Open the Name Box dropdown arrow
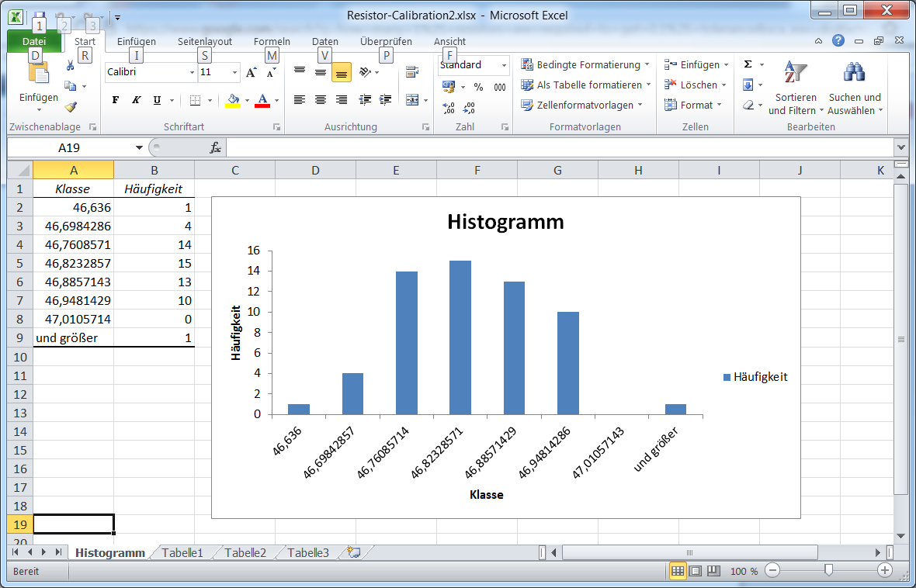Viewport: 916px width, 588px height. [x=139, y=147]
